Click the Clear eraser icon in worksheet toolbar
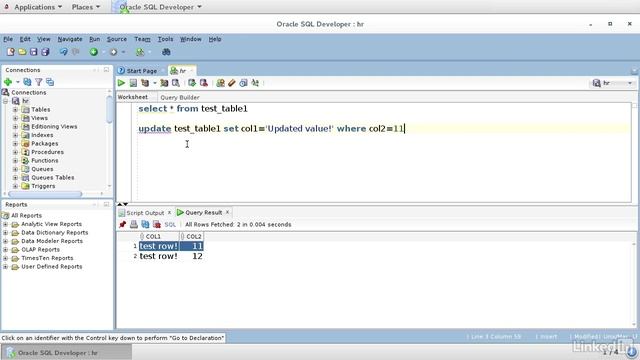 point(232,83)
